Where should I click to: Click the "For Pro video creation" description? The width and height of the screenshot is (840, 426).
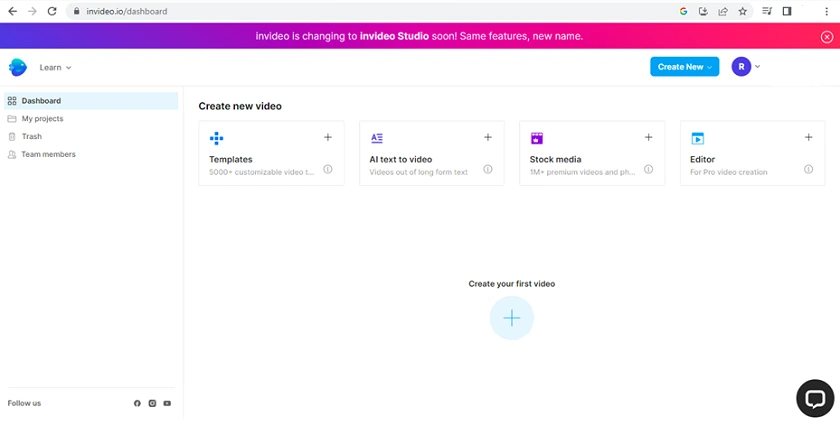729,173
